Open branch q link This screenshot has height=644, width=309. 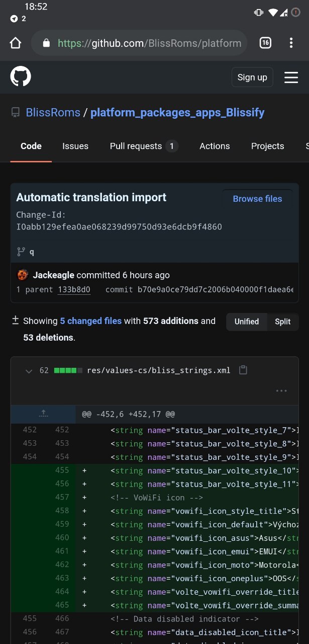[32, 252]
